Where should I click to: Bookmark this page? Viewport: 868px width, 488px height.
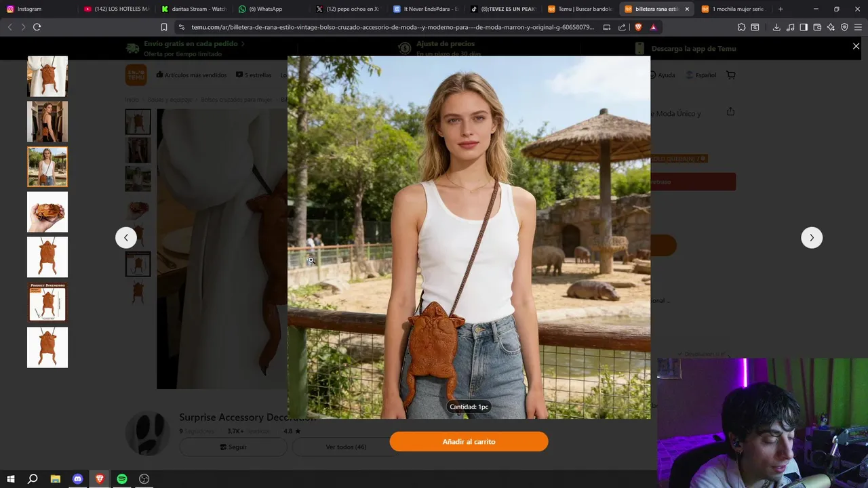[x=164, y=27]
